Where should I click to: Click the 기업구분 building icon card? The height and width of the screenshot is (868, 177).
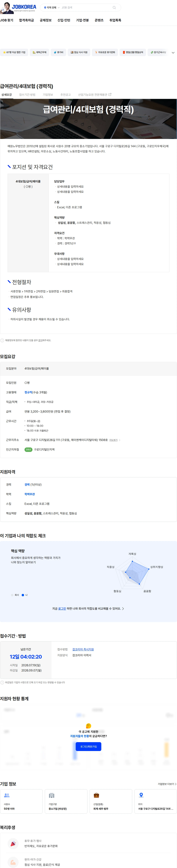click(x=66, y=801)
